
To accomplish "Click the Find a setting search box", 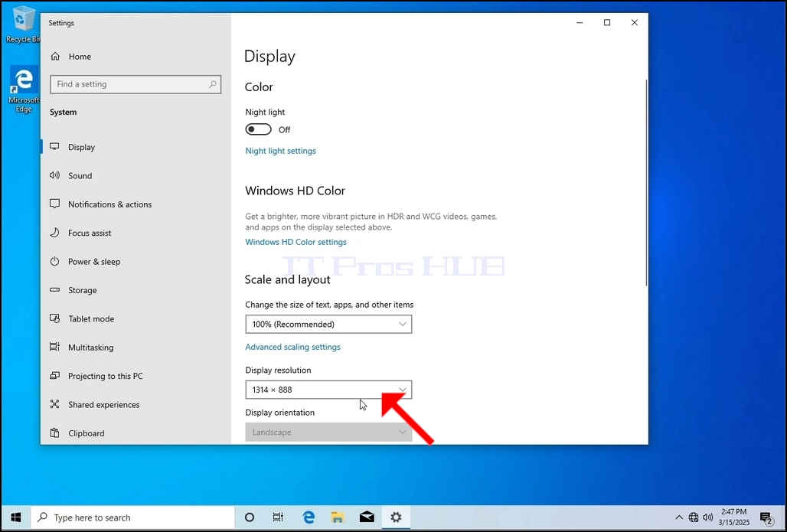I will (136, 84).
